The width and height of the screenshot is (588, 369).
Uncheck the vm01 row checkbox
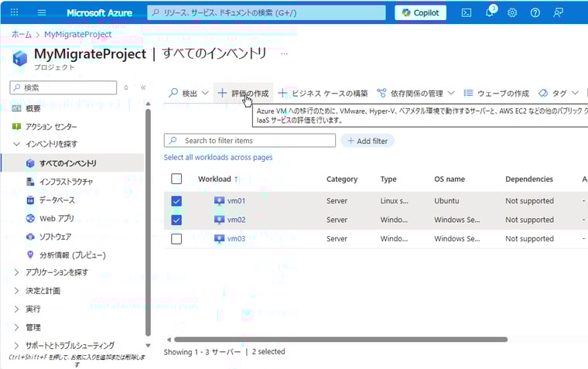pos(176,201)
